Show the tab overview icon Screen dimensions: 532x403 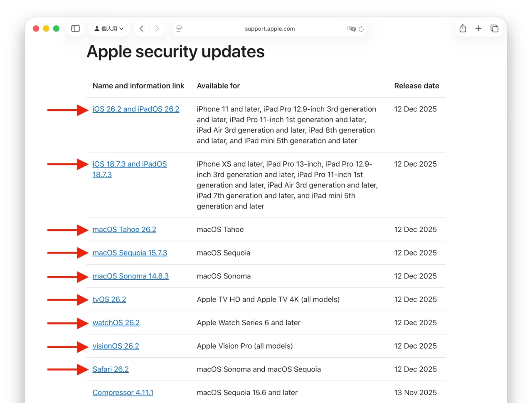tap(495, 28)
